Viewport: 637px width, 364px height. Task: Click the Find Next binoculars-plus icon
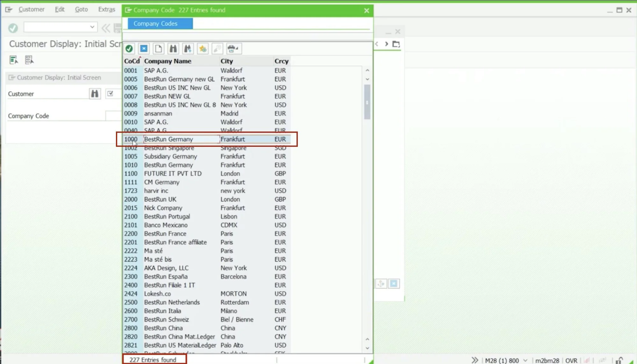tap(188, 49)
